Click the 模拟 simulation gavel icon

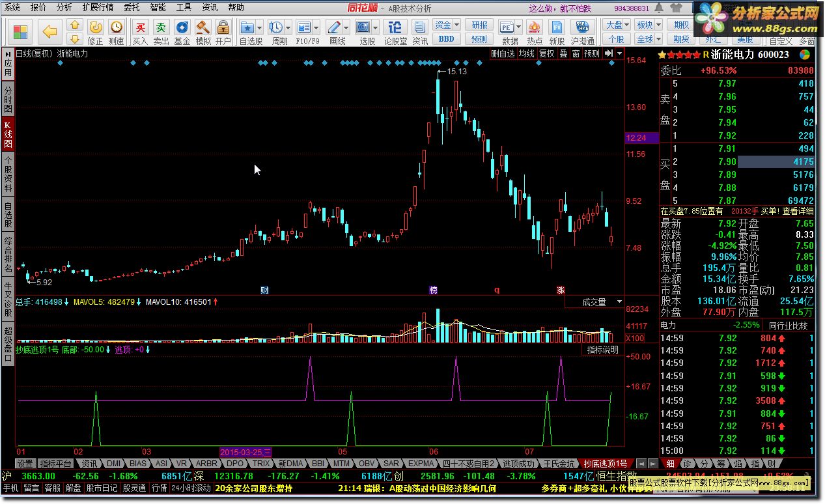[x=203, y=31]
